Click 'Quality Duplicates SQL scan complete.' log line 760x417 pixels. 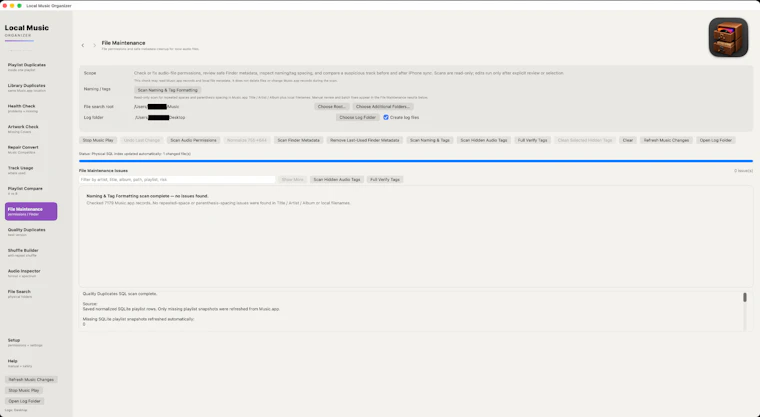pyautogui.click(x=120, y=294)
